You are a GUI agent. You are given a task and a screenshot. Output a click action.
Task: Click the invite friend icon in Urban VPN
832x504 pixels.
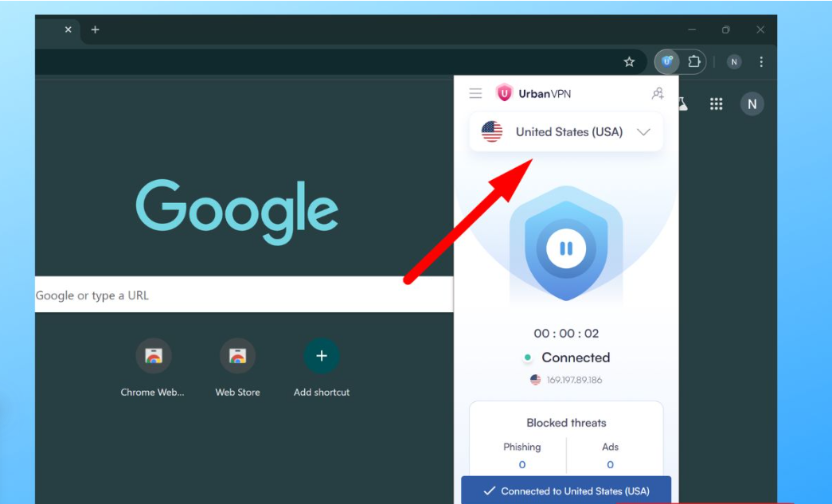point(658,94)
